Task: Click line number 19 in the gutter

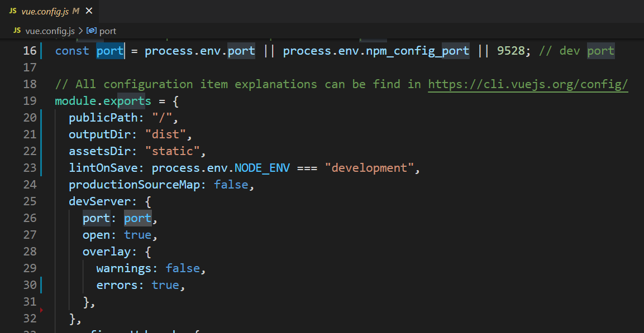Action: coord(30,101)
